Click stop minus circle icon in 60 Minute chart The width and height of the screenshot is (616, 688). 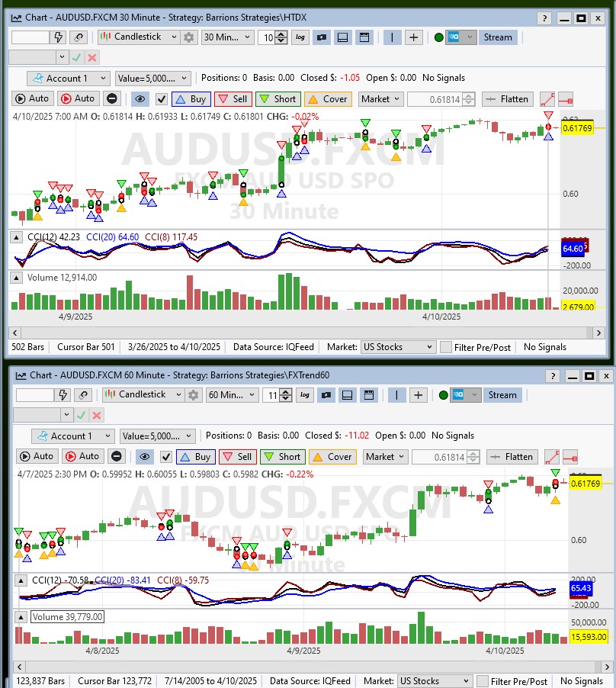pyautogui.click(x=117, y=456)
